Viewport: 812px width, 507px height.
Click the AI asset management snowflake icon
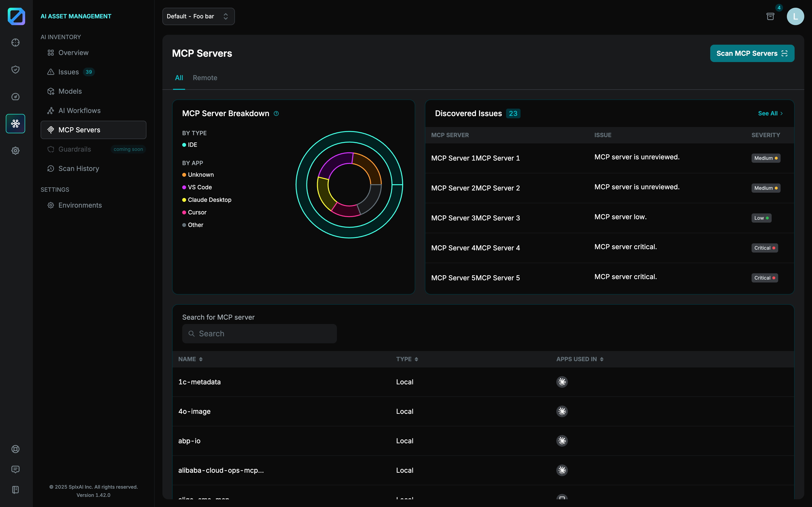click(x=15, y=123)
